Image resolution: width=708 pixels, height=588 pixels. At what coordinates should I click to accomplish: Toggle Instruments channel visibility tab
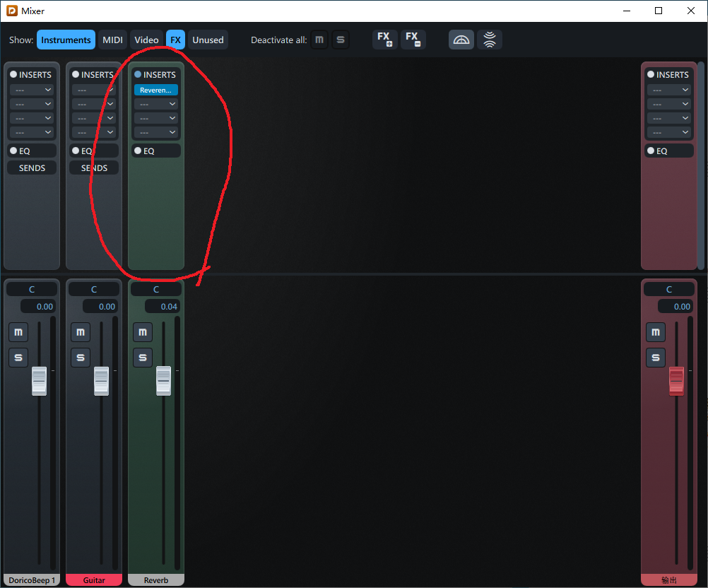[66, 40]
